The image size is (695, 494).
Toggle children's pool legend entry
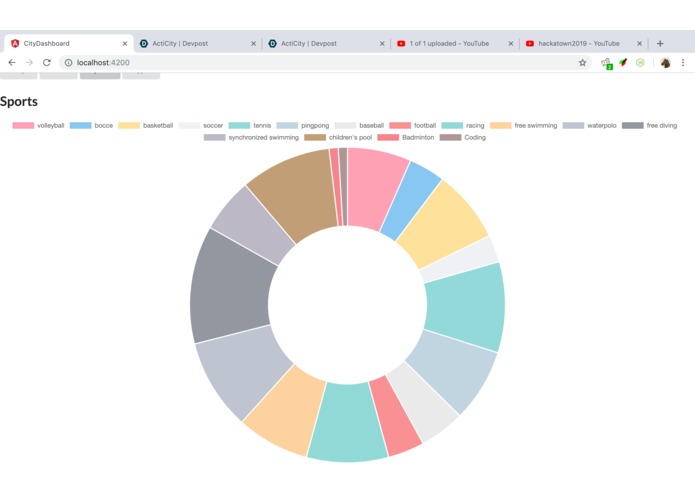[338, 137]
